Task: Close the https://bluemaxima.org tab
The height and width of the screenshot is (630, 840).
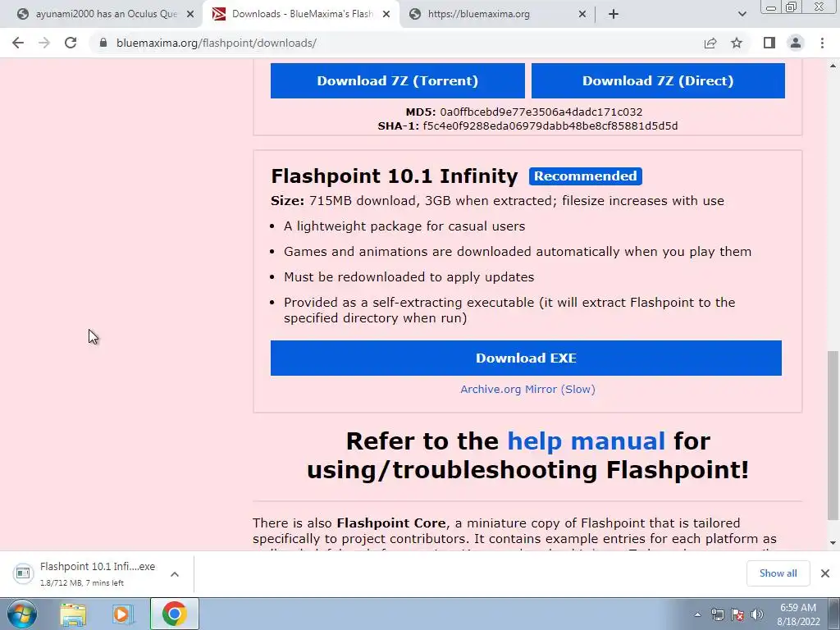Action: pos(582,15)
